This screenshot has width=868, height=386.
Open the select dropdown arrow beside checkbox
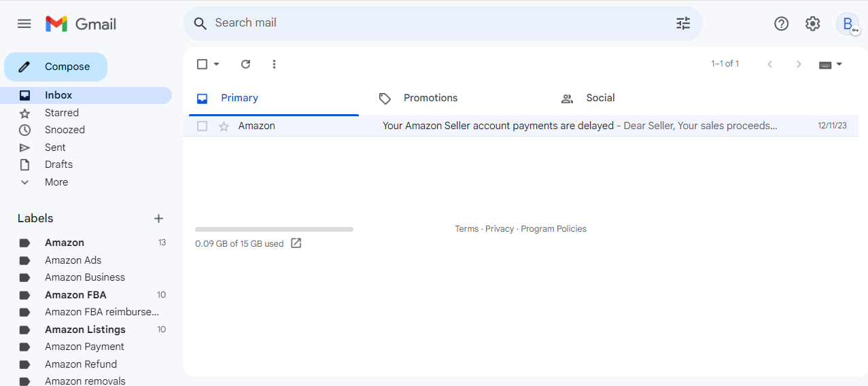tap(217, 64)
